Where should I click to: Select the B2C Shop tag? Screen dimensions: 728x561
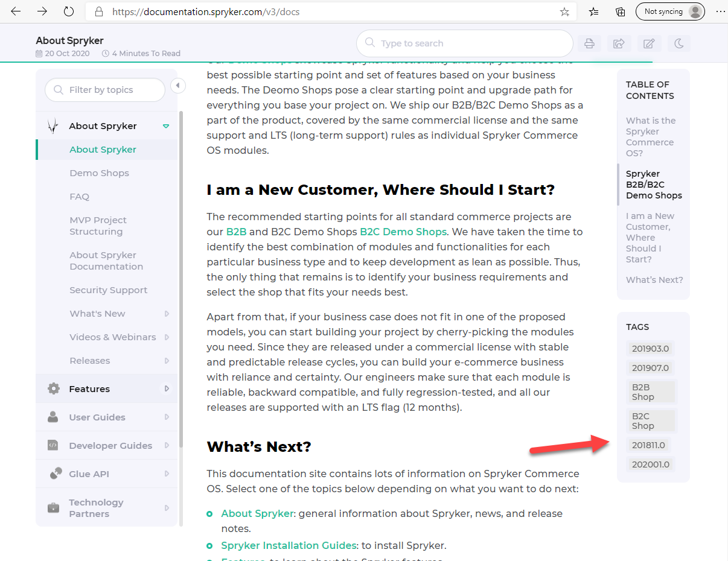coord(652,421)
